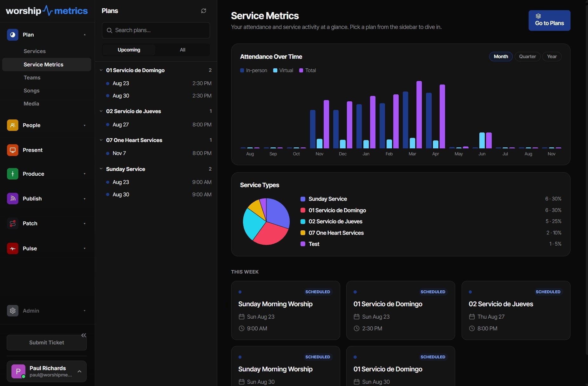Open the Teams menu item

click(x=32, y=78)
